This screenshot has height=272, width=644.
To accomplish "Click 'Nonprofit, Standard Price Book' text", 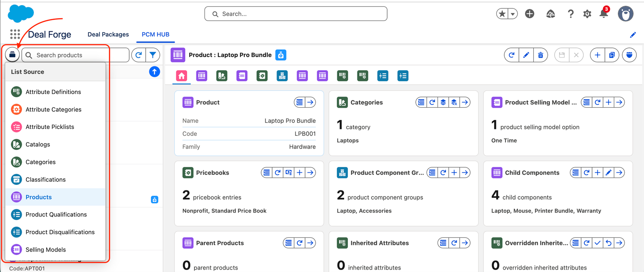I will point(224,211).
